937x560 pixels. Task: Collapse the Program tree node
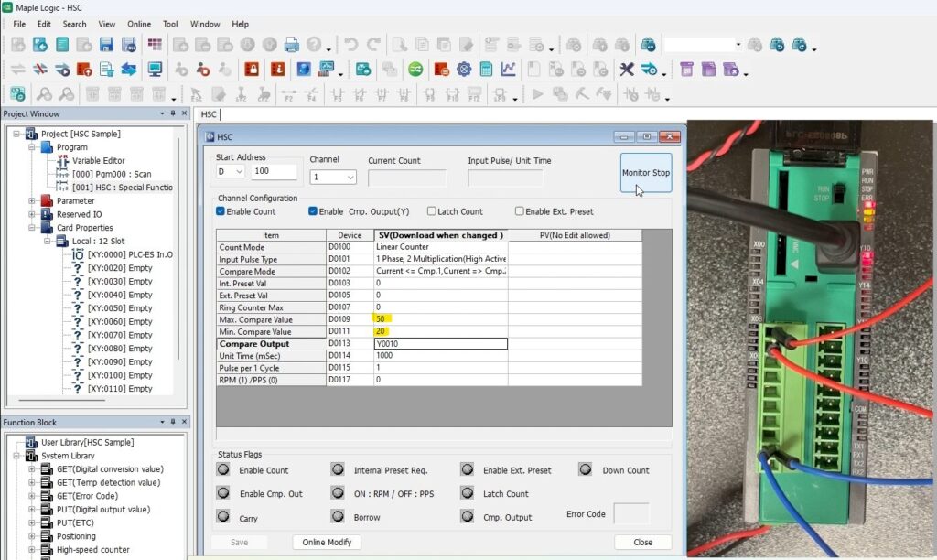coord(32,147)
